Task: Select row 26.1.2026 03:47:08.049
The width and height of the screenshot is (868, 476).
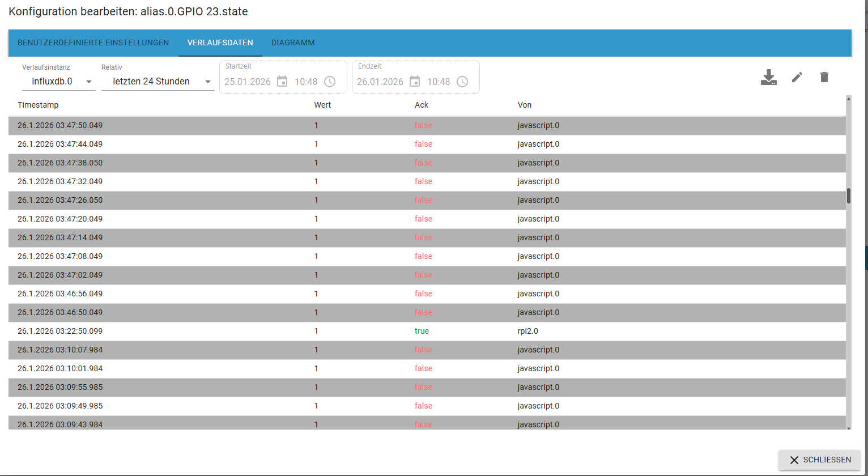Action: [427, 256]
